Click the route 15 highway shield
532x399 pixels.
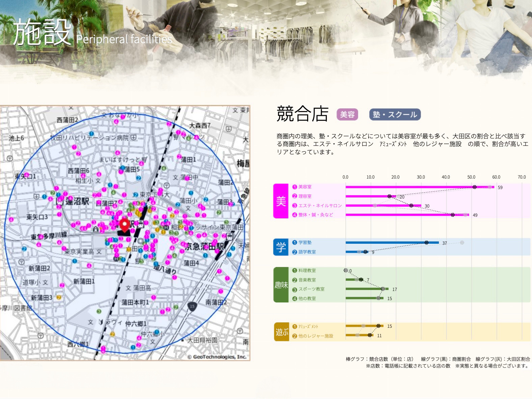(192, 307)
